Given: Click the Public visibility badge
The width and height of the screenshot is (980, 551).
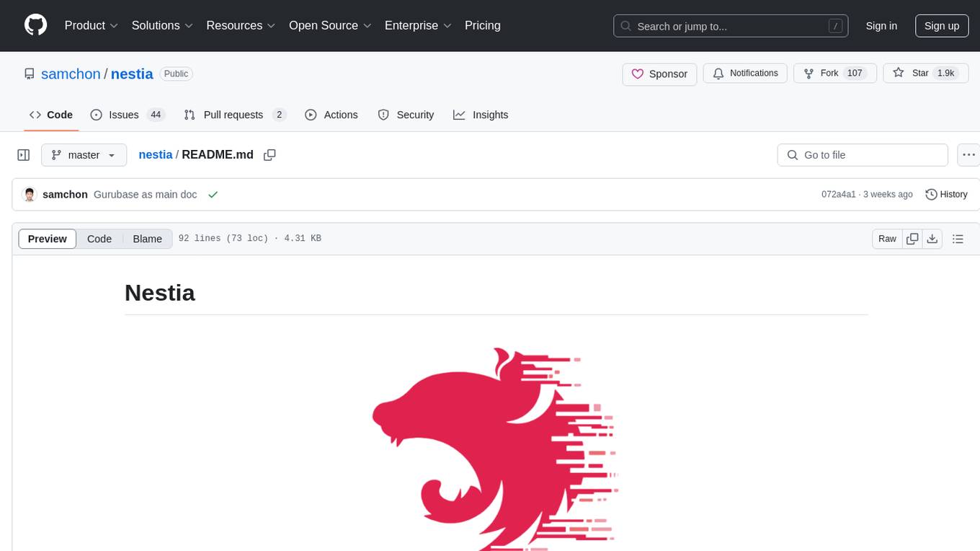Looking at the screenshot, I should [x=176, y=74].
